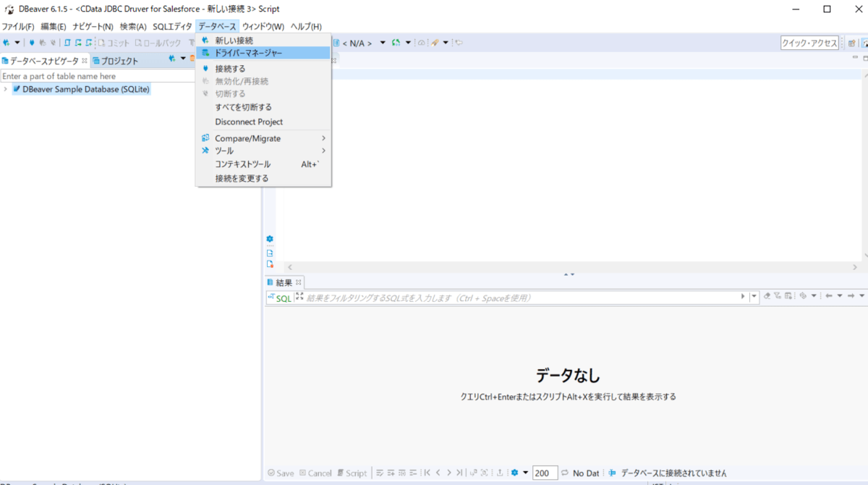Click the ロールバック toolbar button
This screenshot has height=485, width=868.
coord(157,43)
